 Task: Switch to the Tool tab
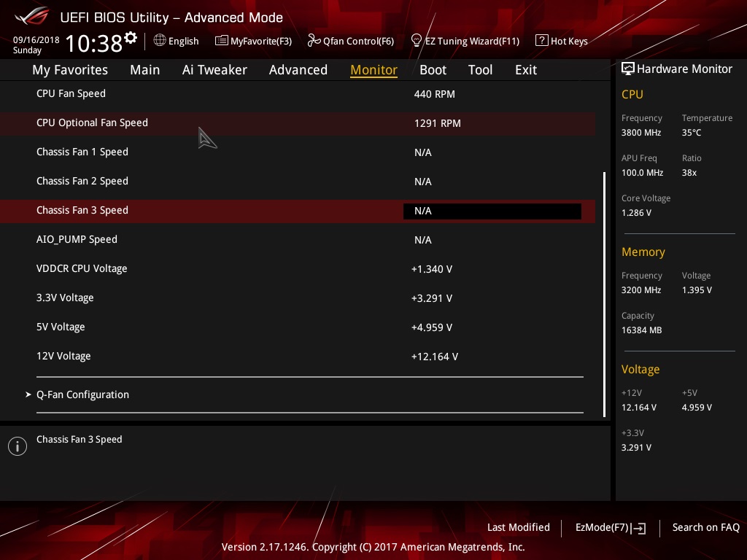480,70
